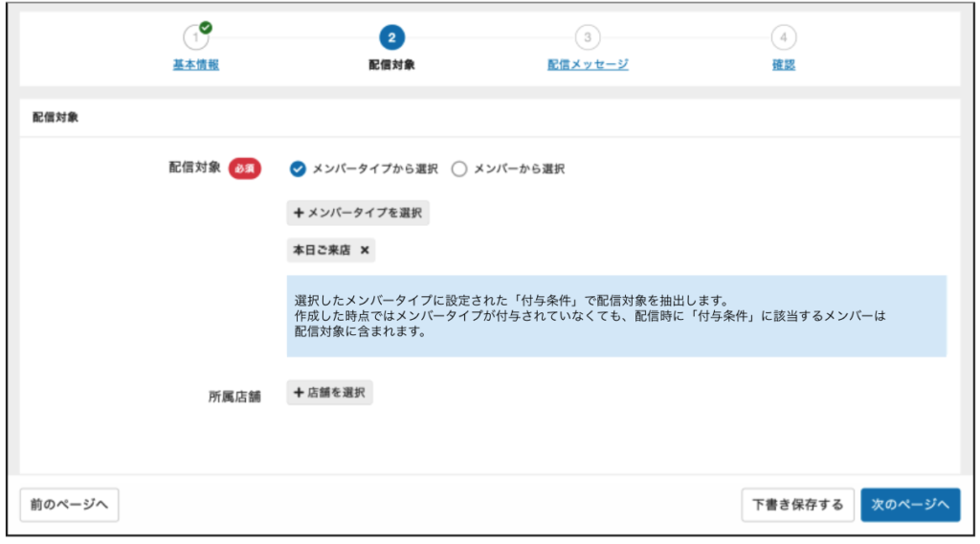Viewport: 980px width, 544px height.
Task: Click the red 必須 required badge
Action: click(245, 169)
